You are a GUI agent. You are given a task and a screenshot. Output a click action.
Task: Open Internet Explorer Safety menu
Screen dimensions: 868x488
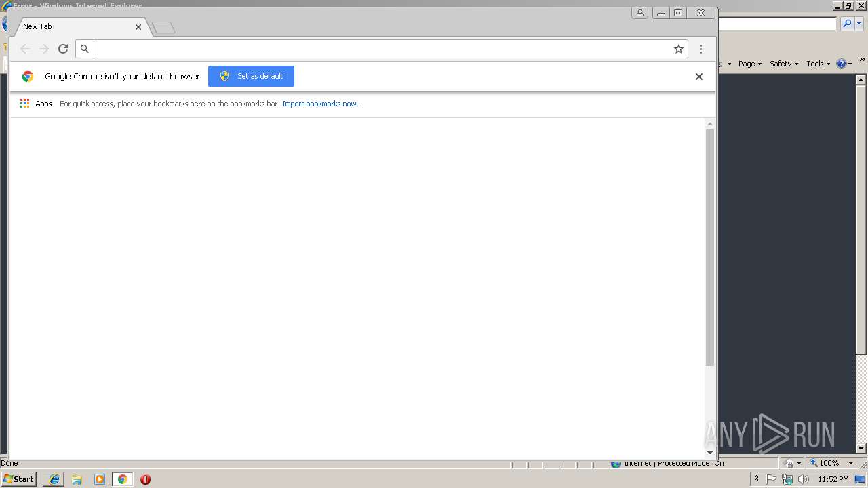pyautogui.click(x=784, y=64)
